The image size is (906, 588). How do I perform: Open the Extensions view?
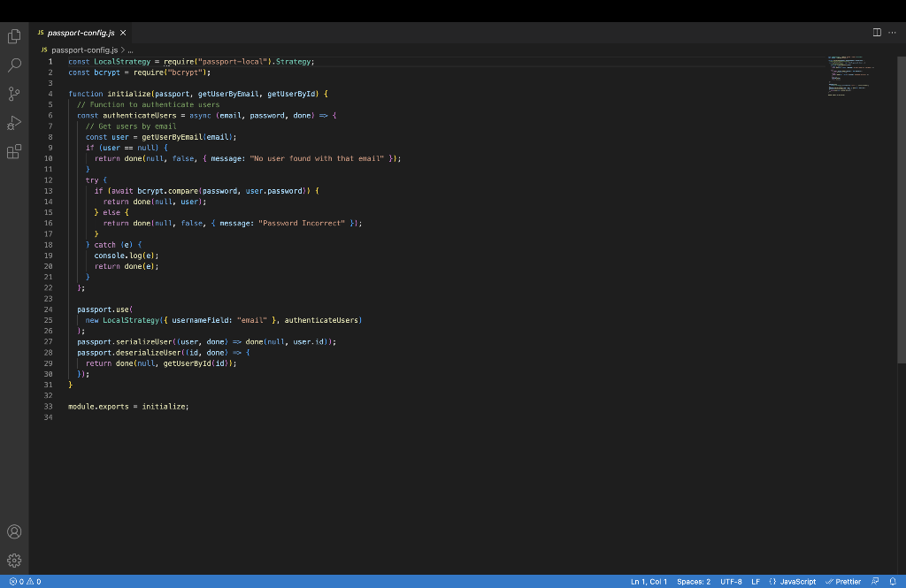click(14, 151)
